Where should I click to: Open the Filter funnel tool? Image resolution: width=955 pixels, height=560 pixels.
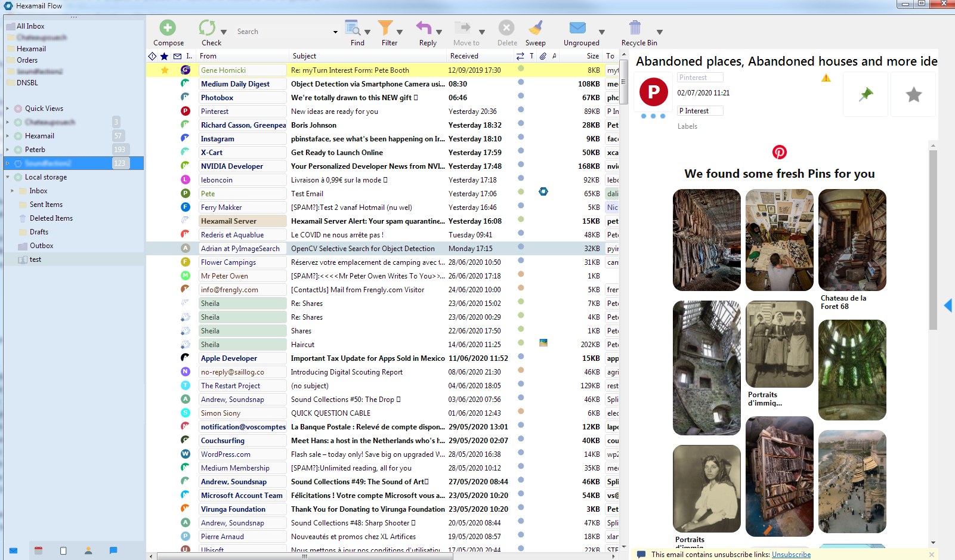(x=385, y=28)
